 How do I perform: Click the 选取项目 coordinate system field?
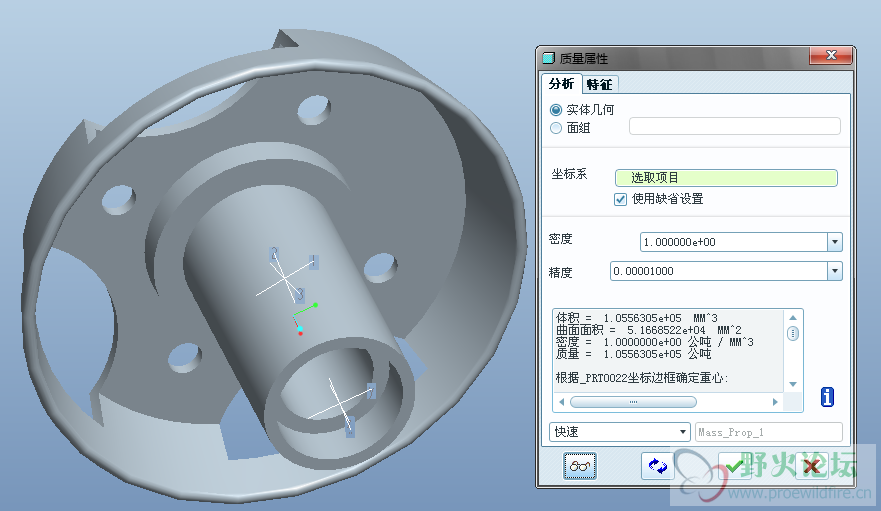(726, 178)
